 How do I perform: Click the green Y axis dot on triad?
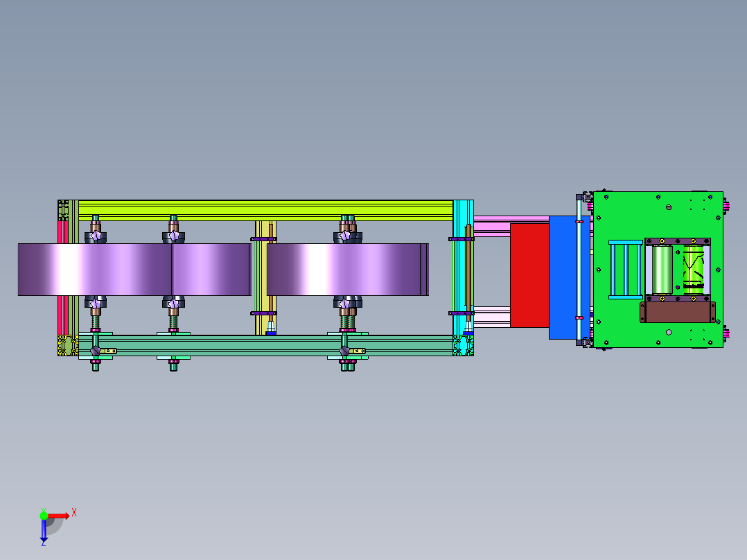[x=44, y=516]
